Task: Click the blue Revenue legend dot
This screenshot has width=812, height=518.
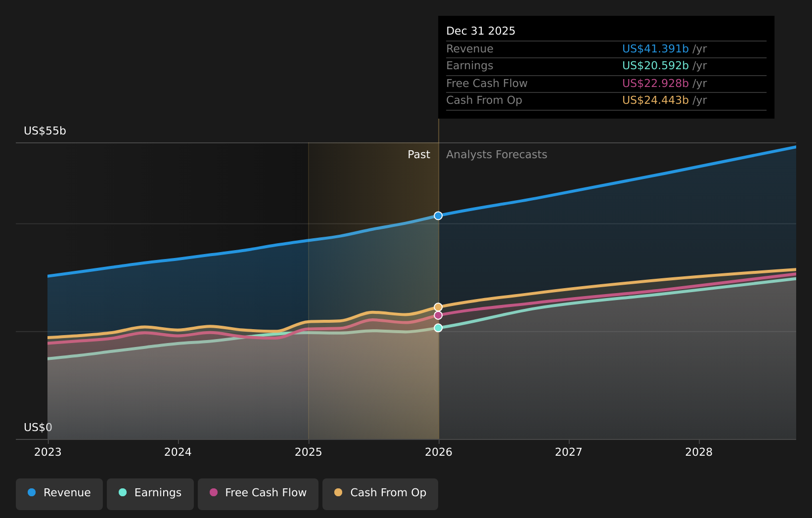Action: (x=31, y=493)
